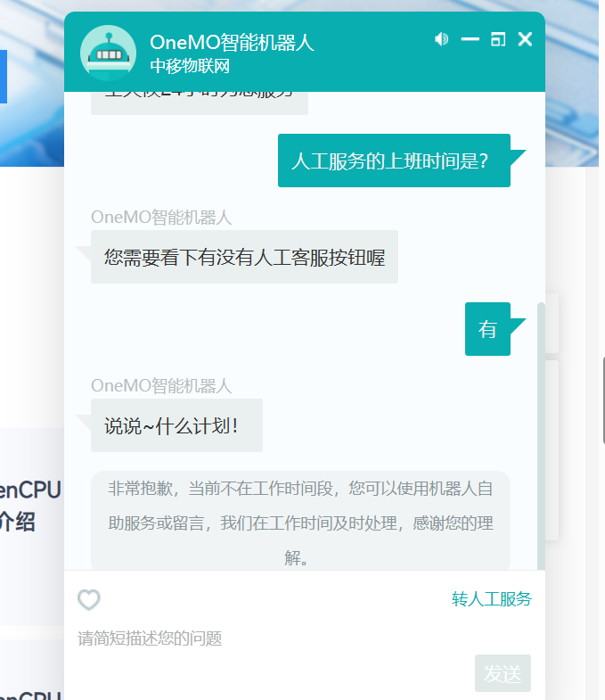Viewport: 605px width, 700px height.
Task: Select the sent message 有
Action: [x=487, y=329]
